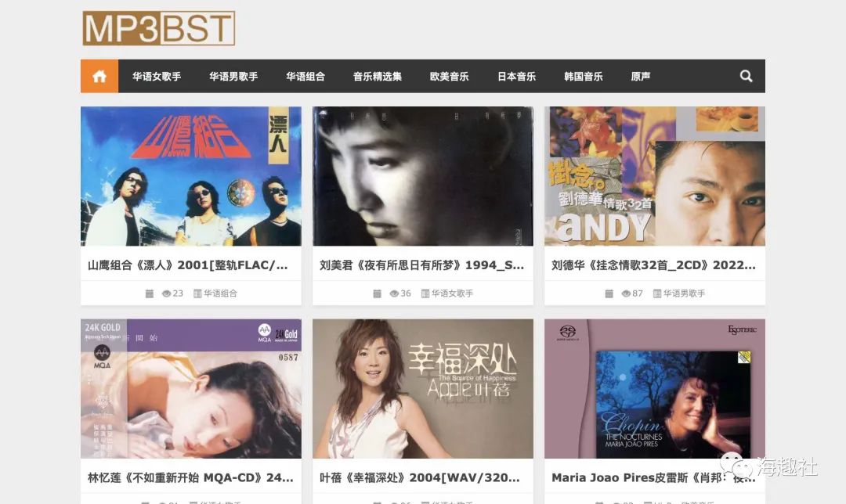
Task: Open Chopin Nocturnes Maria Joao Pires cover
Action: point(654,389)
